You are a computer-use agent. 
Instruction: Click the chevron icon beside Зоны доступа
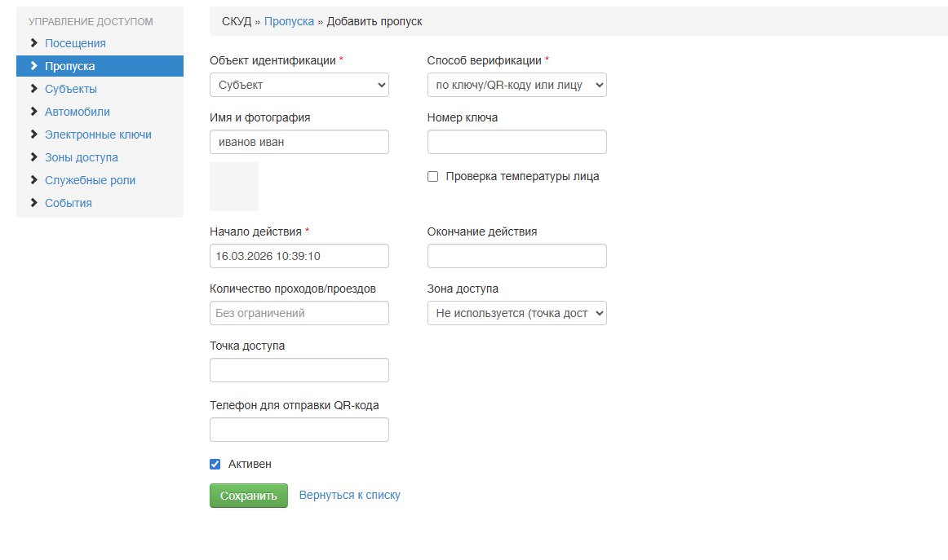tap(33, 157)
